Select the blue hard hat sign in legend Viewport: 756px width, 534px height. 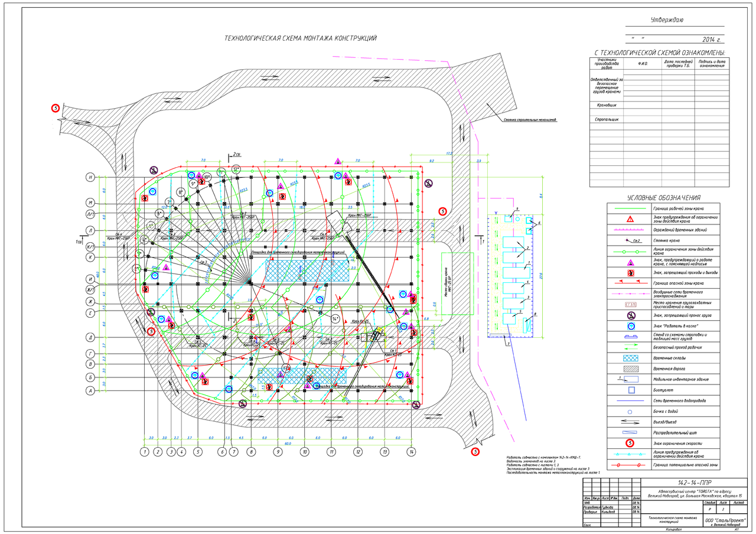click(630, 326)
